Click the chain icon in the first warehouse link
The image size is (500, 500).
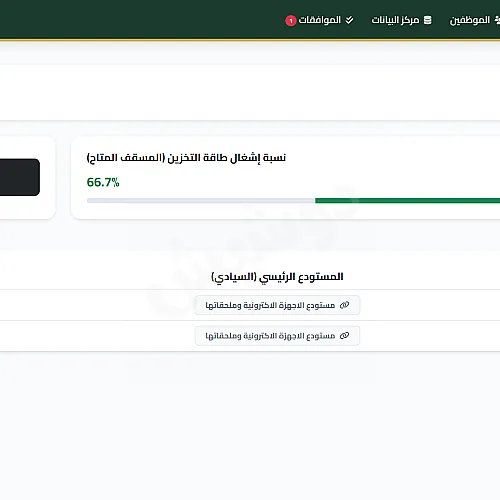click(x=344, y=305)
